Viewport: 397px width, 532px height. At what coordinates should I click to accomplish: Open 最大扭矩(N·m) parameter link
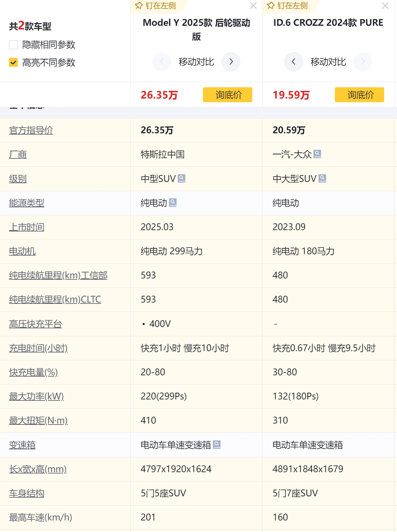(x=38, y=421)
